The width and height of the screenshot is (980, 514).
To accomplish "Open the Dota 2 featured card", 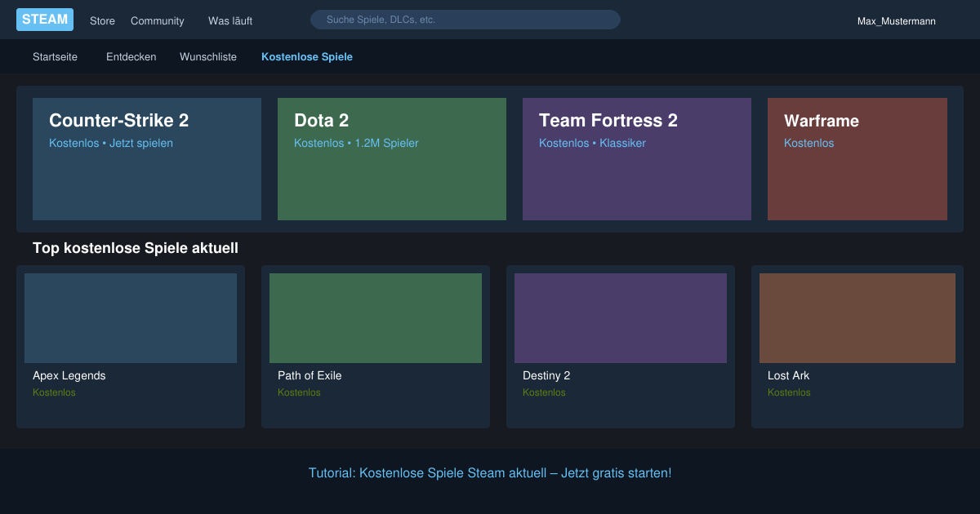I will 392,159.
